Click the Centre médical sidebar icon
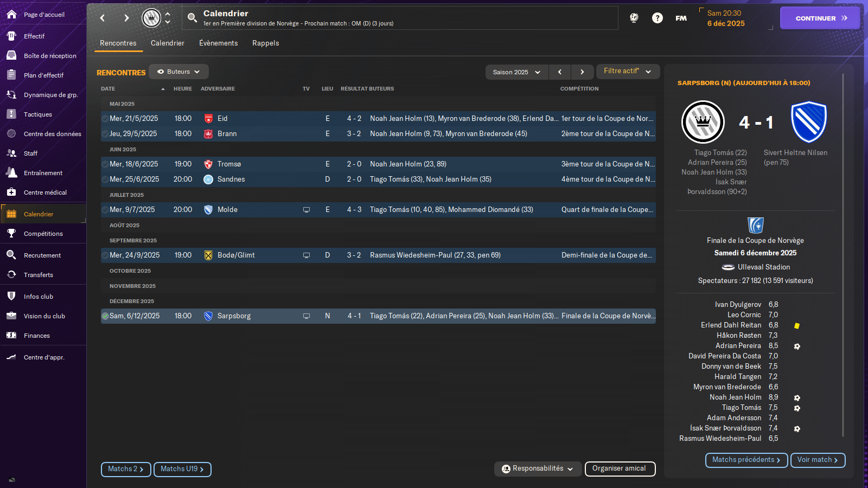This screenshot has width=868, height=488. [11, 192]
